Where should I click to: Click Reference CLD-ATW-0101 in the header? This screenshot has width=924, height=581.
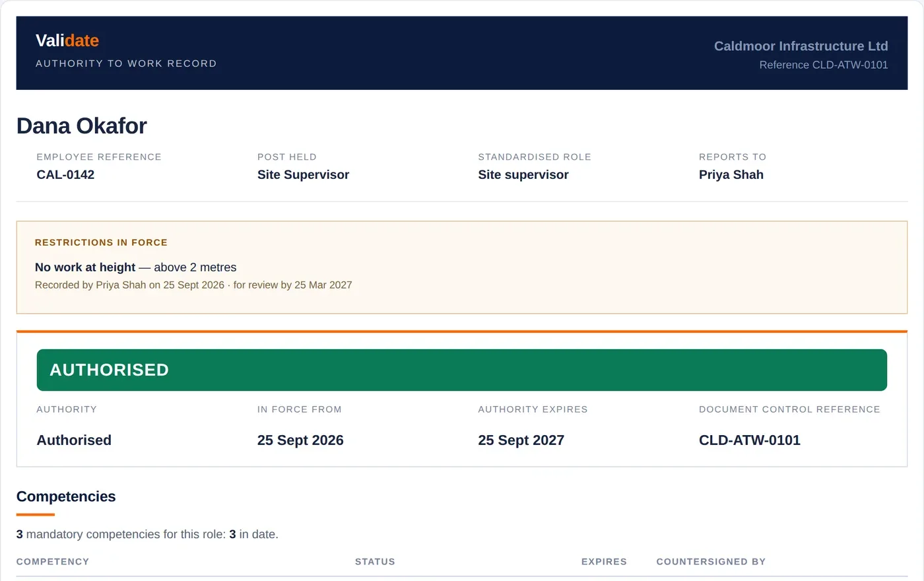click(824, 65)
